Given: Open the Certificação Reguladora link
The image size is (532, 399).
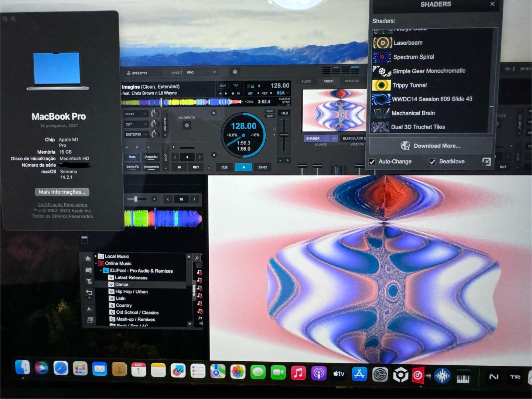Looking at the screenshot, I should pos(62,205).
